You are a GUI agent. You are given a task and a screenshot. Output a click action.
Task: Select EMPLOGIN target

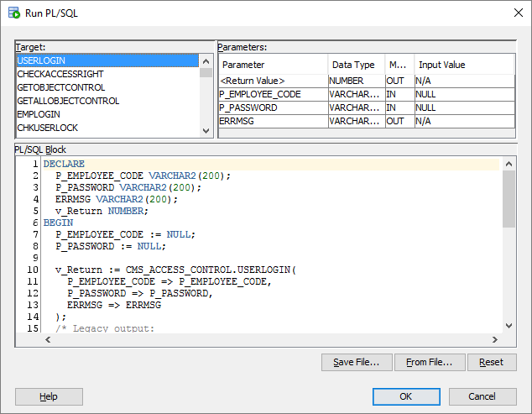coord(107,114)
